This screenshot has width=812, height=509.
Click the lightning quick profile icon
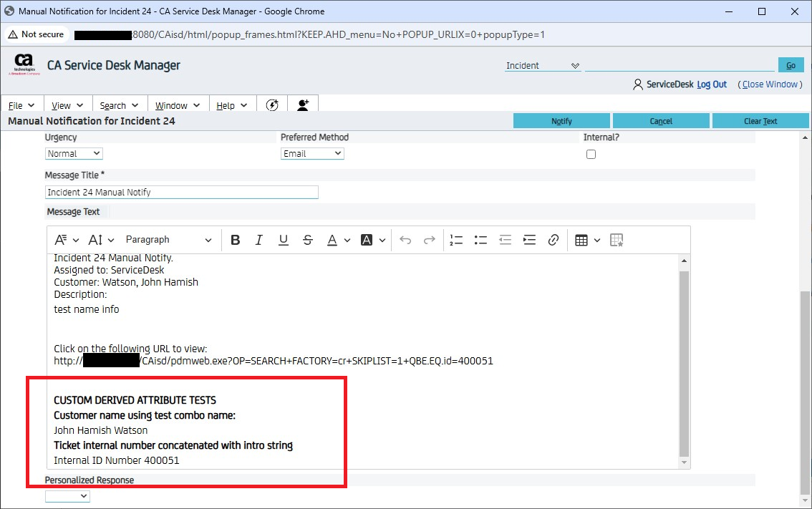[272, 105]
